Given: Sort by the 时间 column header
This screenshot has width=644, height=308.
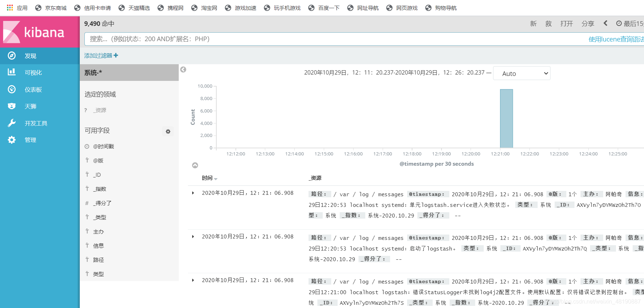Looking at the screenshot, I should pos(210,178).
